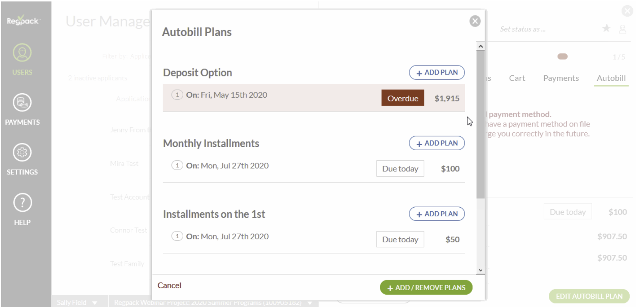Cancel the Autobill Plans dialog
The height and width of the screenshot is (307, 644).
[x=169, y=285]
